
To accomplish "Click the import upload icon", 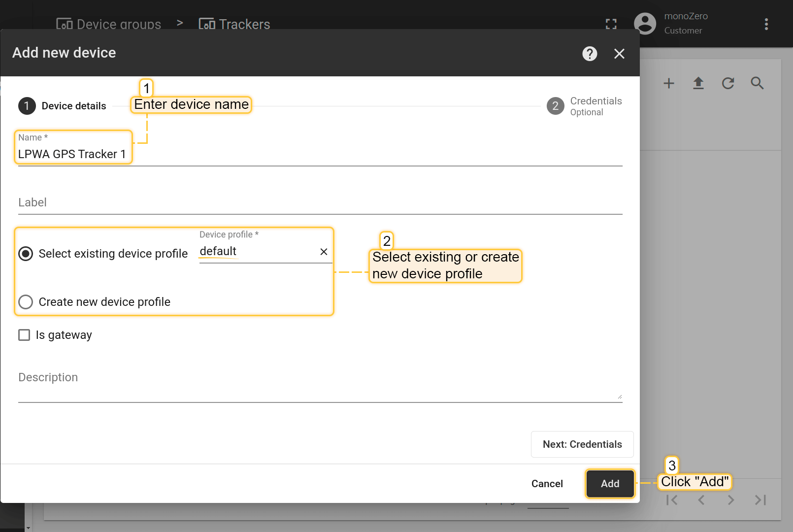I will (x=698, y=83).
